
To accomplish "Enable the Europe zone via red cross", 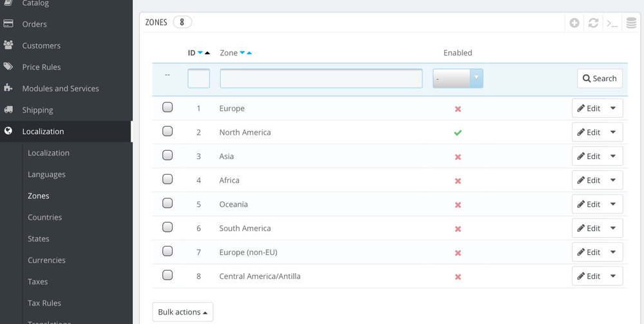I will pyautogui.click(x=458, y=109).
